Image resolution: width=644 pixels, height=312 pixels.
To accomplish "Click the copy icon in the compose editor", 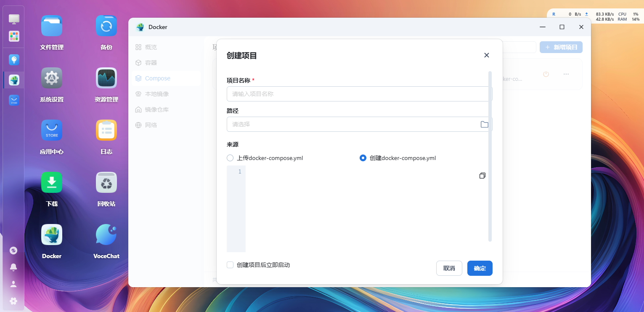I will coord(482,176).
